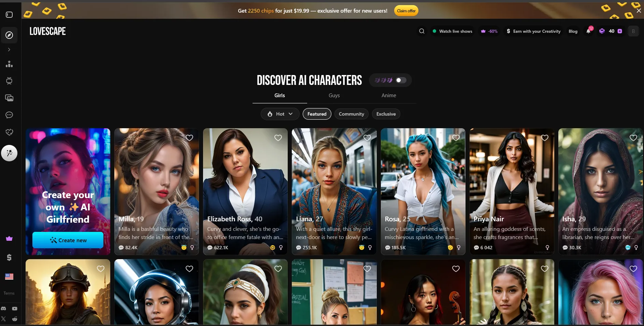Open Watch live shows link
Screen dimensions: 644x326
click(453, 31)
